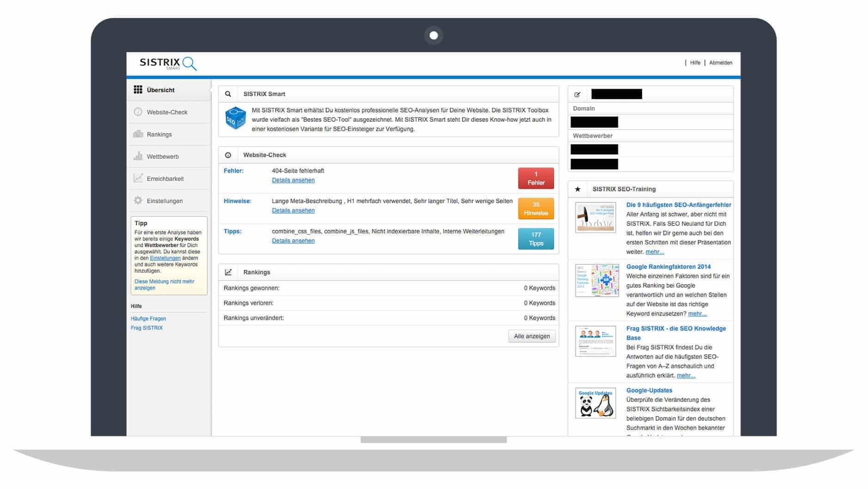Click the Erreichbarkeit line chart icon
The image size is (868, 489).
coord(138,178)
